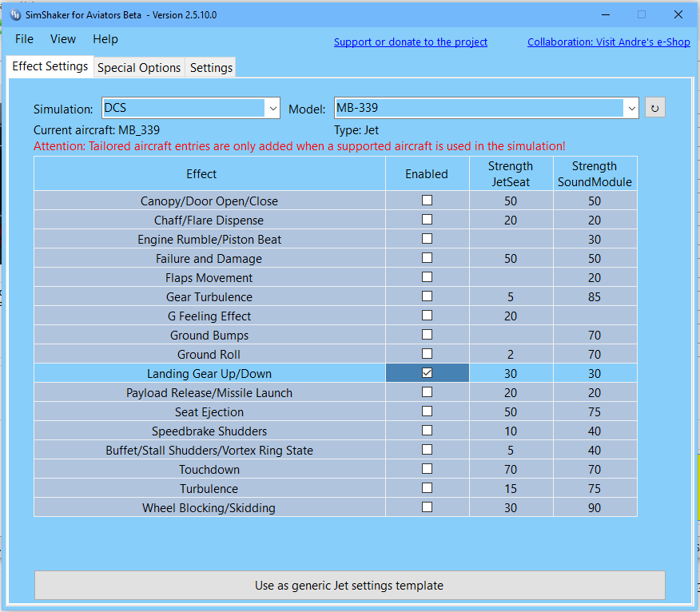This screenshot has height=612, width=700.
Task: Tick the Ground Bumps checkbox
Action: point(427,335)
